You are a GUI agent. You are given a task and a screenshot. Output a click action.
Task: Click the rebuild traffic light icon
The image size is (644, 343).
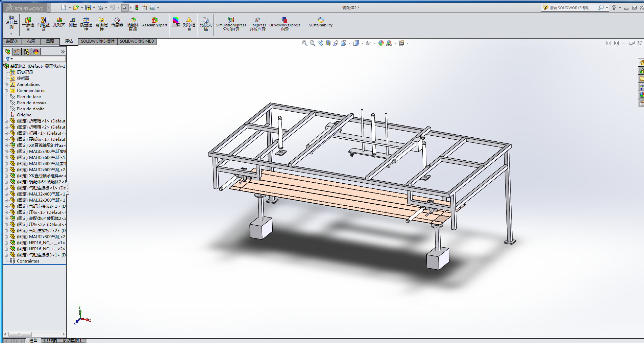(x=137, y=7)
